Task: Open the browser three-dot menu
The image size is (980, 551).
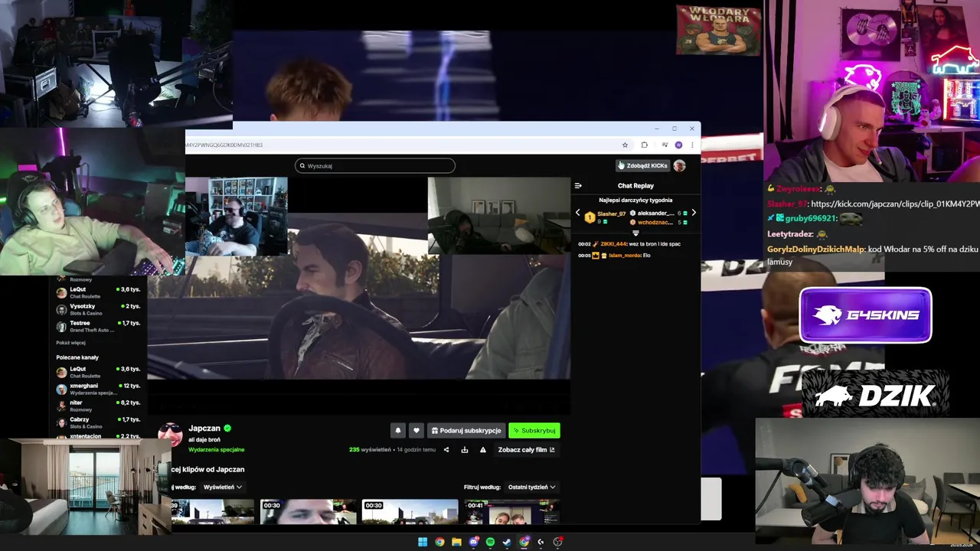Action: coord(692,145)
